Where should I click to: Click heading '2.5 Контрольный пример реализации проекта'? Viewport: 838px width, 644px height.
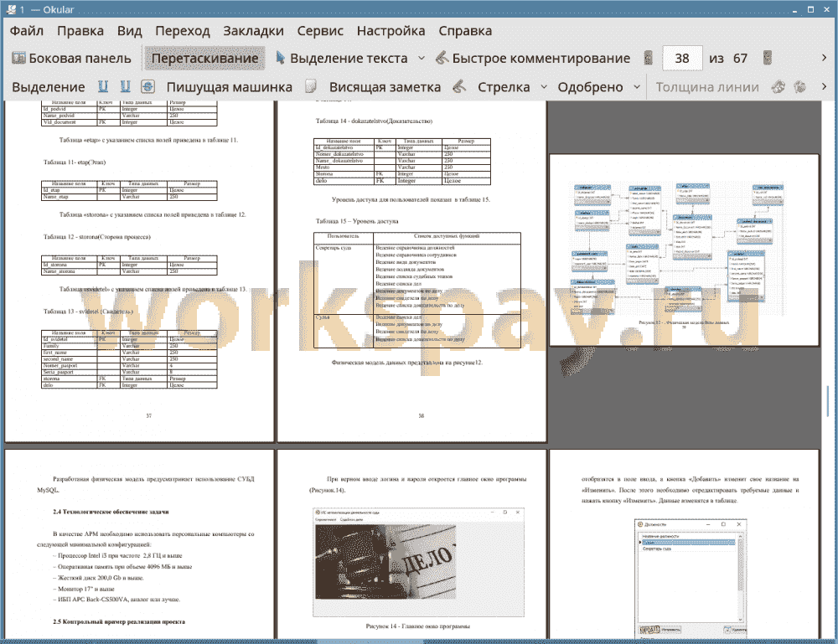(x=119, y=621)
